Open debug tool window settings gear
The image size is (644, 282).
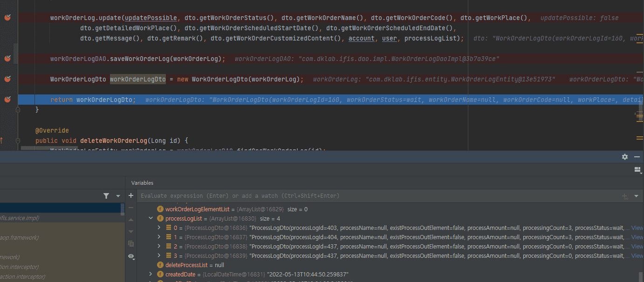tap(625, 157)
